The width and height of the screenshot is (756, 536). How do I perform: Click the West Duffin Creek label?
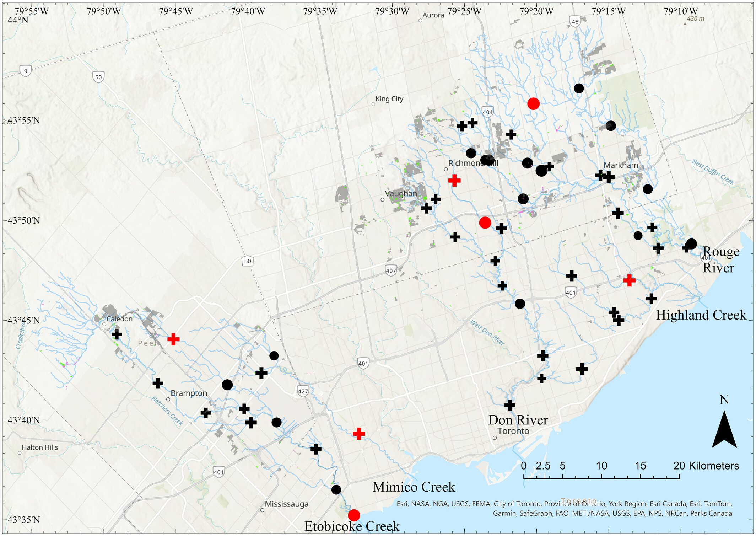click(713, 172)
